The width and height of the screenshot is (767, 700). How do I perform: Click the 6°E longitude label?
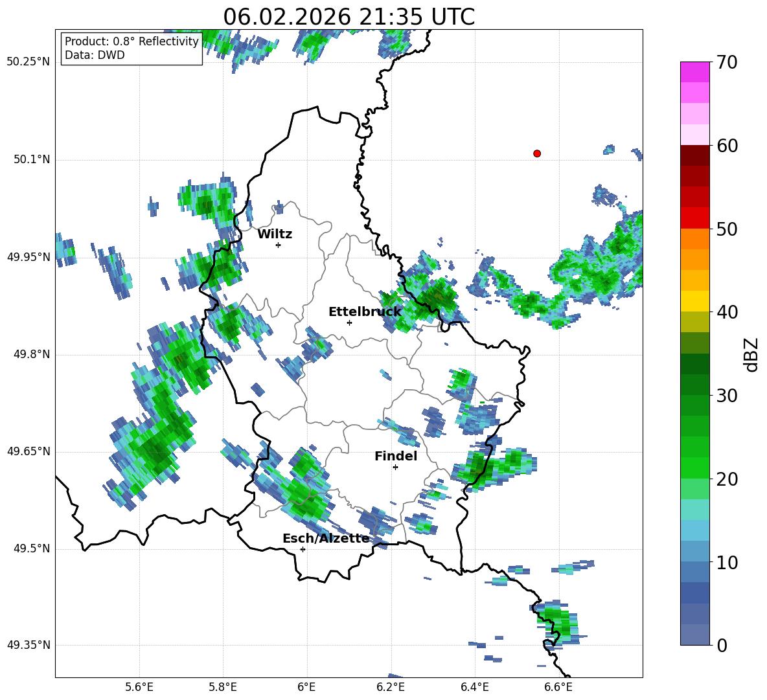click(306, 687)
